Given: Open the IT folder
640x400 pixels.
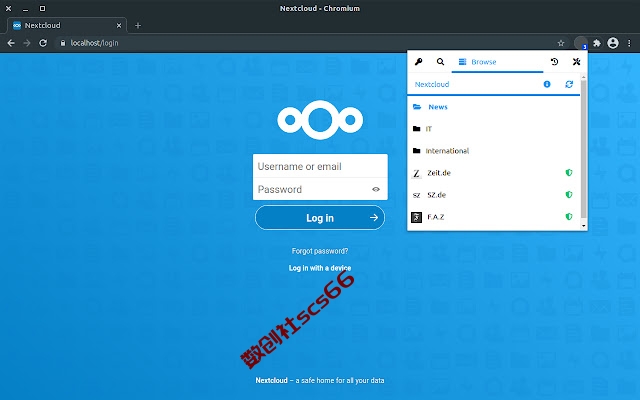Looking at the screenshot, I should click(493, 129).
